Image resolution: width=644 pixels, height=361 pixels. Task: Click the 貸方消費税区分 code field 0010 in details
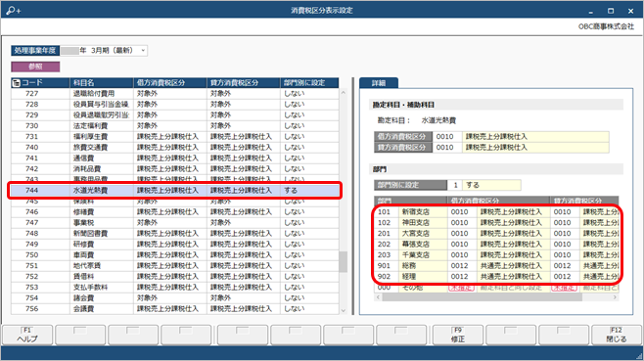(x=447, y=147)
